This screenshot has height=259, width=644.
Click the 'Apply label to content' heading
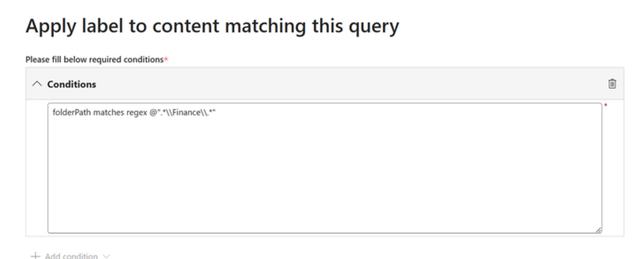tap(212, 26)
